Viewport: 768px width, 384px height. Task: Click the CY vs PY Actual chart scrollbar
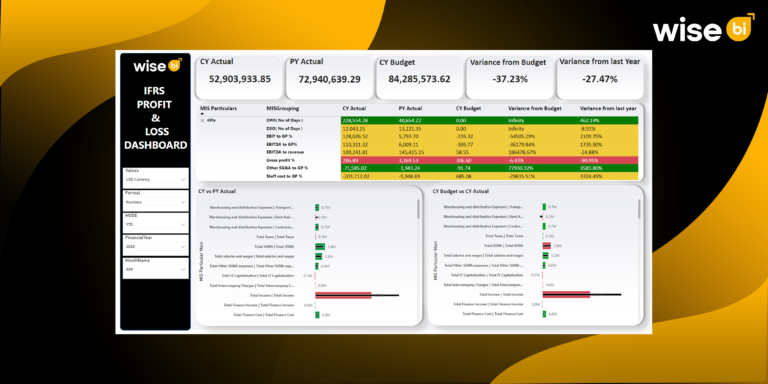click(x=418, y=209)
